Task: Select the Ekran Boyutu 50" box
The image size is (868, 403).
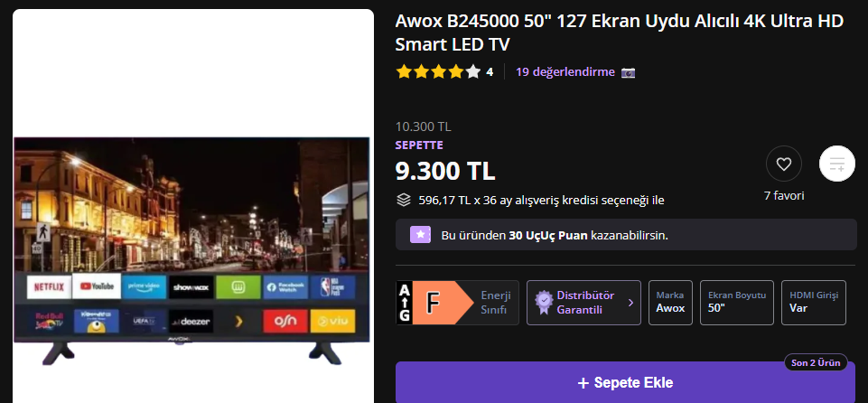Action: (x=737, y=303)
